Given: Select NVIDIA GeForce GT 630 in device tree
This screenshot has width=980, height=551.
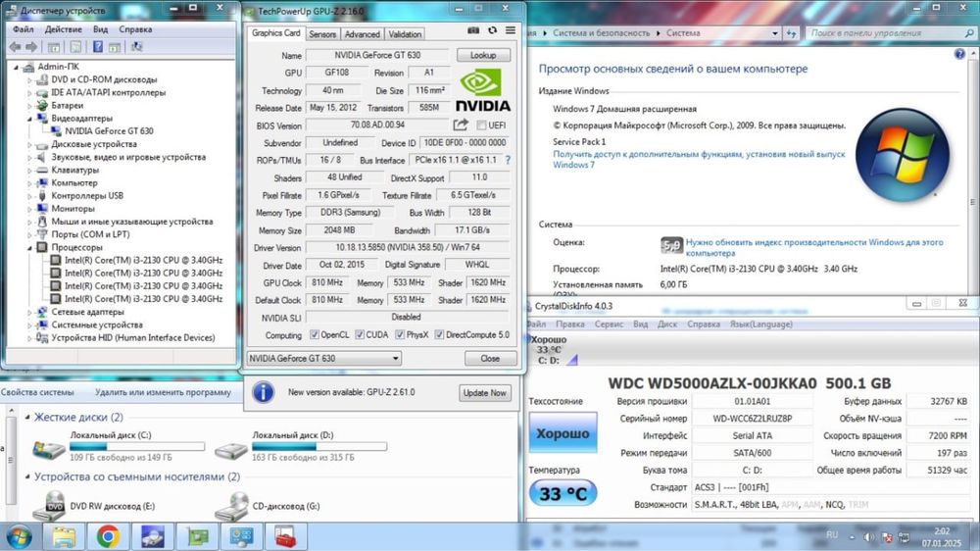Looking at the screenshot, I should point(109,131).
